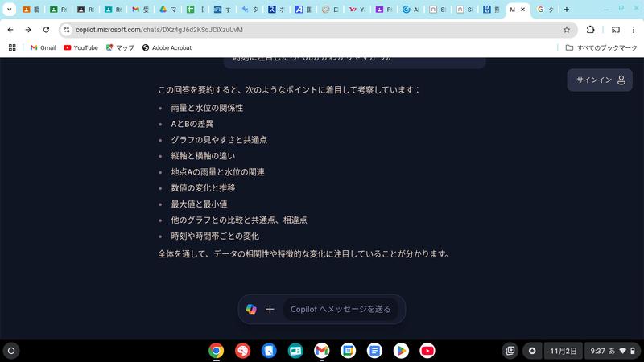
Task: Open the browser extensions puzzle icon
Action: pos(590,30)
